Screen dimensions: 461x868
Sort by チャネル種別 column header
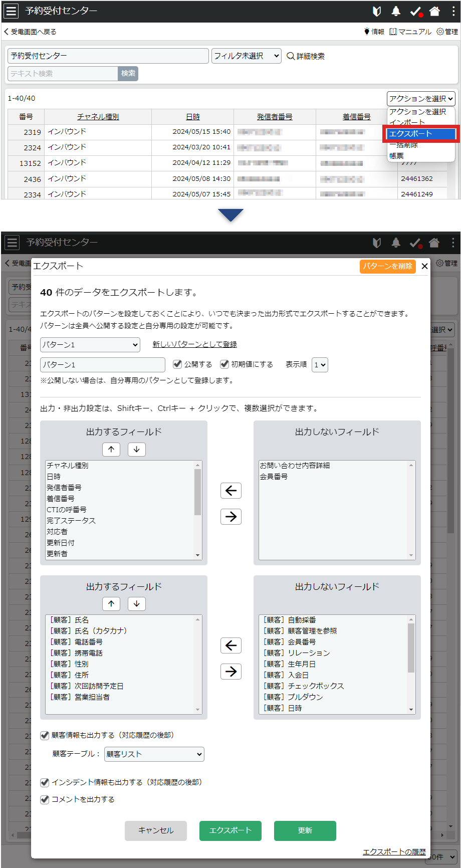pyautogui.click(x=98, y=117)
